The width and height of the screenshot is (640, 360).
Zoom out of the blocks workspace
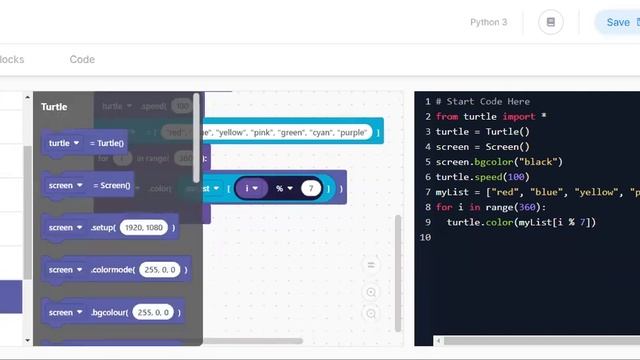(x=371, y=313)
